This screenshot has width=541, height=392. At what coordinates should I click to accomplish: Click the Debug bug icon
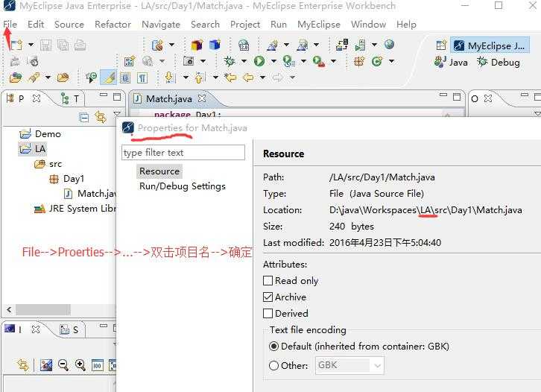230,61
